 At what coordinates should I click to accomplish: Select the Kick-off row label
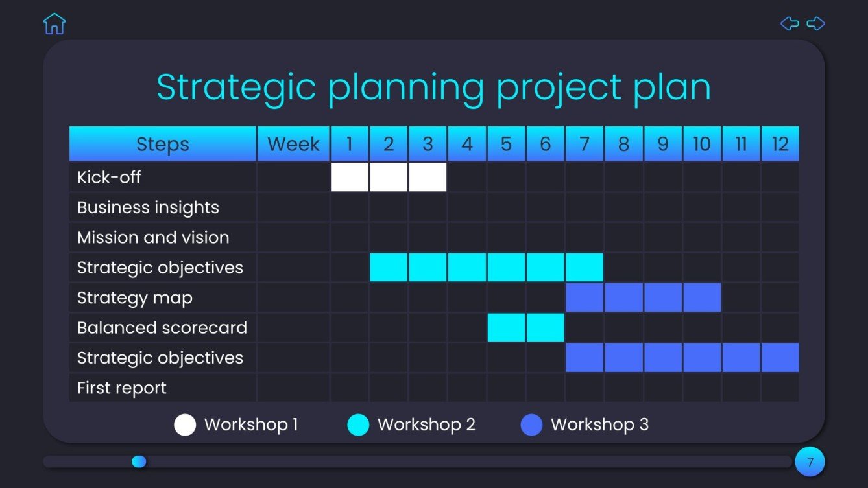click(109, 177)
